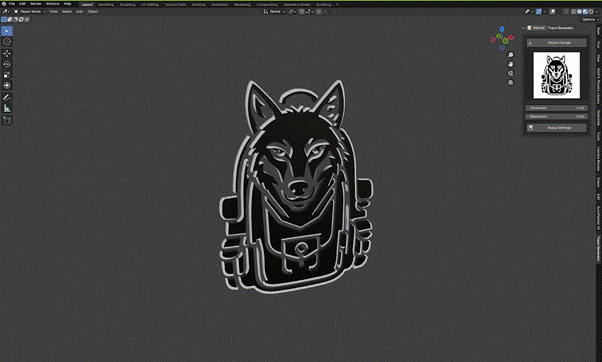Open the Options dropdown
602x362 pixels.
590,19
